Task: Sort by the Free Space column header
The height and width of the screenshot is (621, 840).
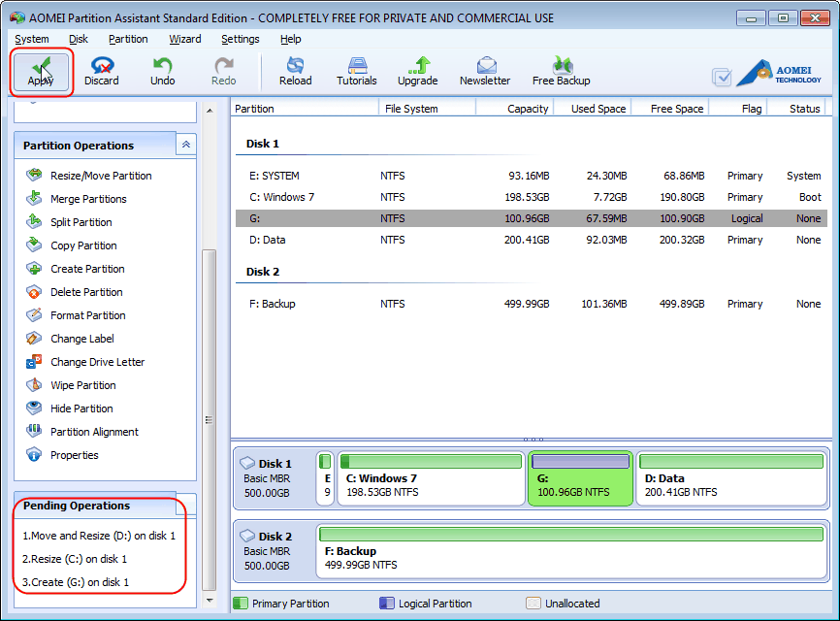Action: point(676,109)
